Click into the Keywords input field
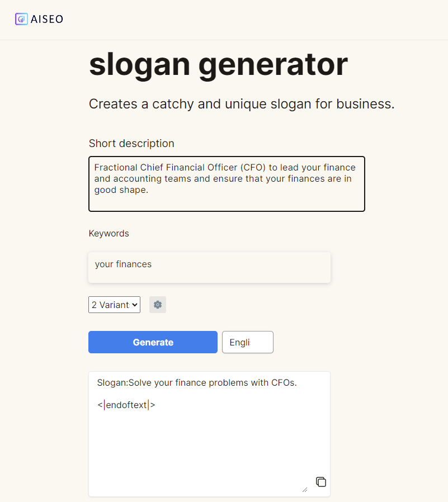The image size is (448, 502). point(209,267)
